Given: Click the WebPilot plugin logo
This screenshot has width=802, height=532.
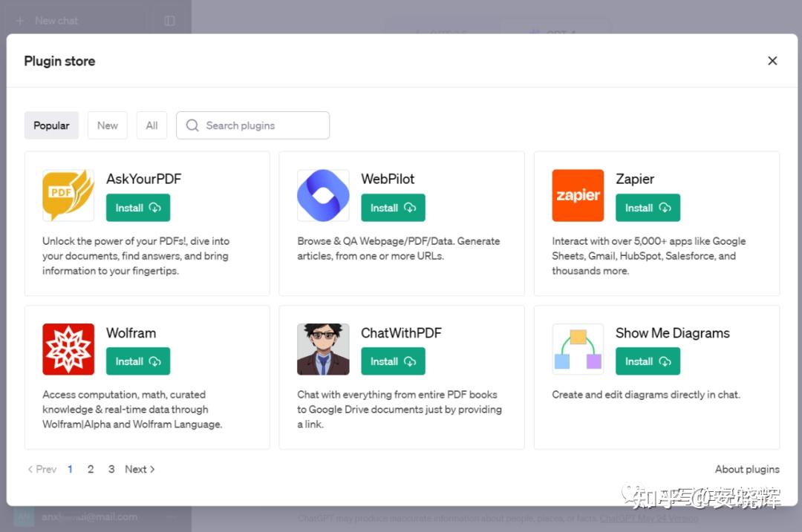Looking at the screenshot, I should (x=323, y=195).
